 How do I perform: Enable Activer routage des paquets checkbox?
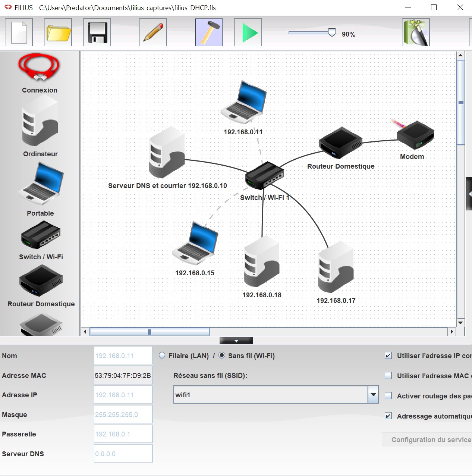coord(388,396)
